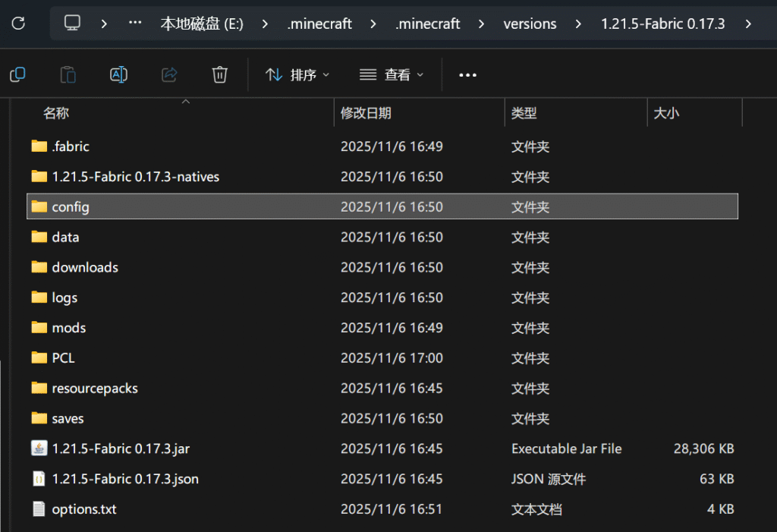Image resolution: width=777 pixels, height=532 pixels.
Task: Select the mods folder
Action: 68,328
